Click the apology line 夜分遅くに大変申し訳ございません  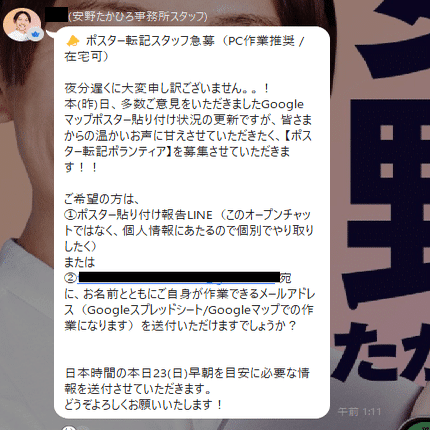(167, 88)
